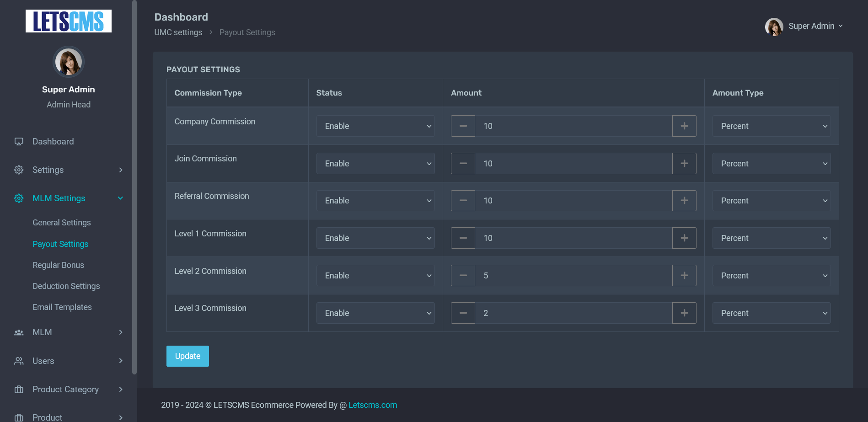Open Email Templates settings page
Viewport: 868px width, 422px height.
pyautogui.click(x=62, y=307)
